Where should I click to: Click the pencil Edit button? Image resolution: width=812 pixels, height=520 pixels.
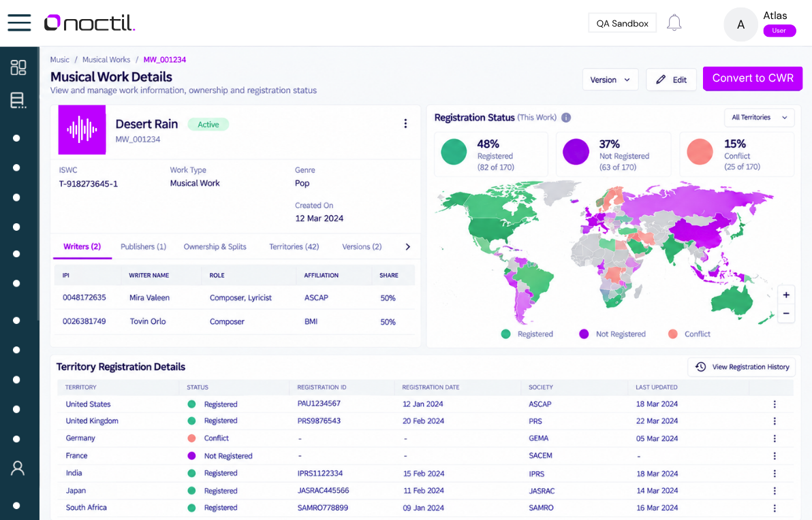tap(671, 80)
